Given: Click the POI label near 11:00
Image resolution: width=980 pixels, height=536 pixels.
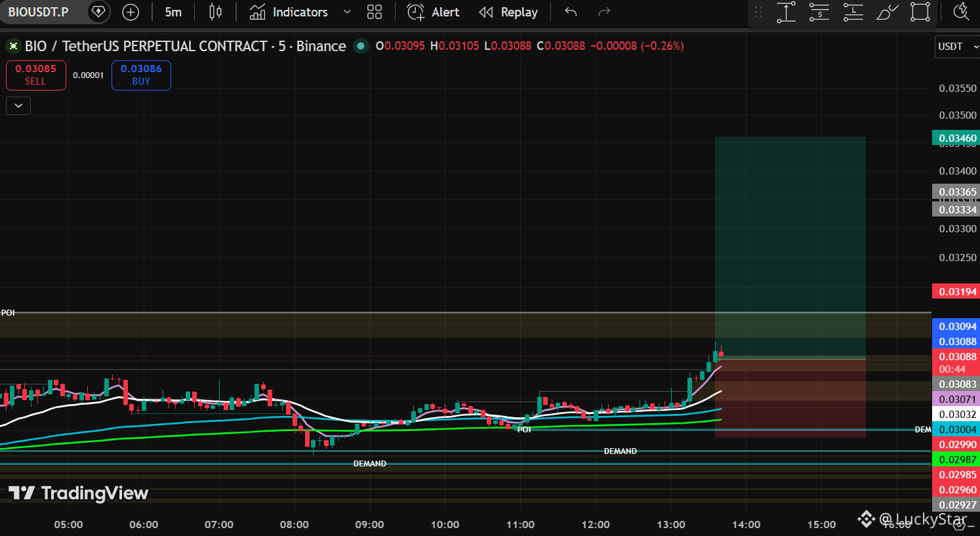Looking at the screenshot, I should [x=524, y=430].
